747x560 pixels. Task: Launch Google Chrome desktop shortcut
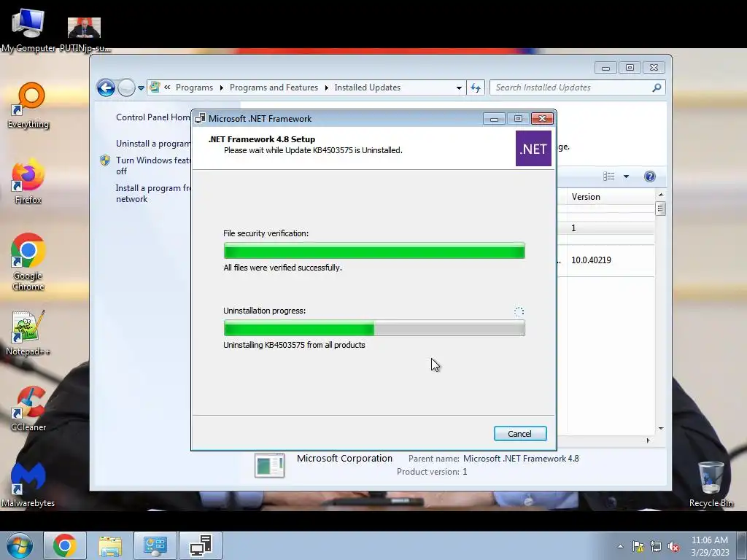28,262
